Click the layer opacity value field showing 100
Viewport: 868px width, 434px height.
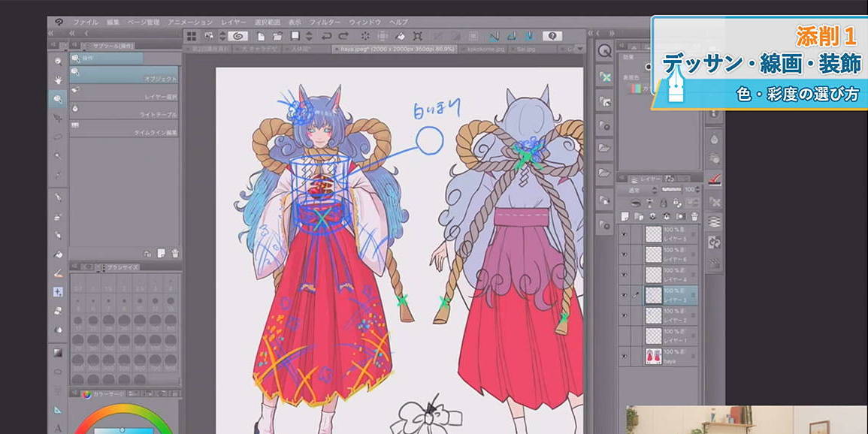[x=691, y=190]
